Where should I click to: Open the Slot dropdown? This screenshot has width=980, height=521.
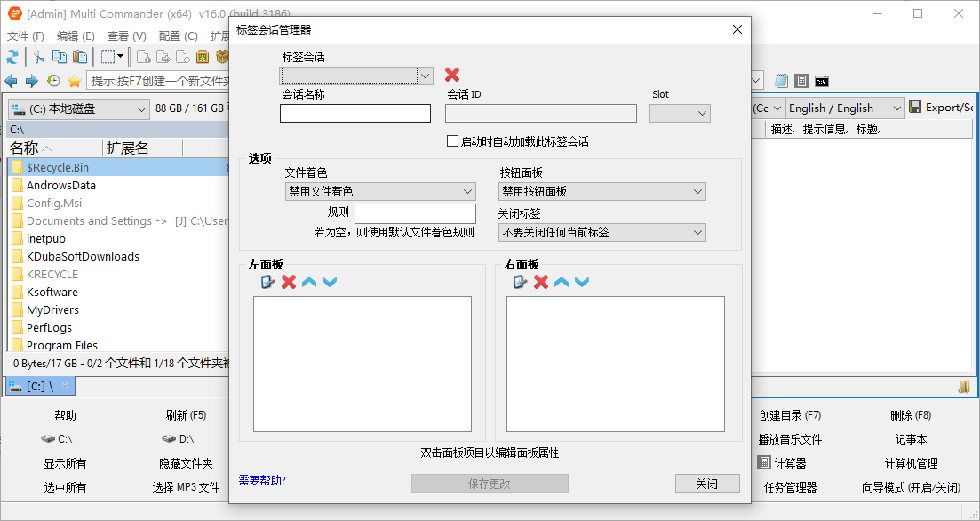(x=680, y=113)
